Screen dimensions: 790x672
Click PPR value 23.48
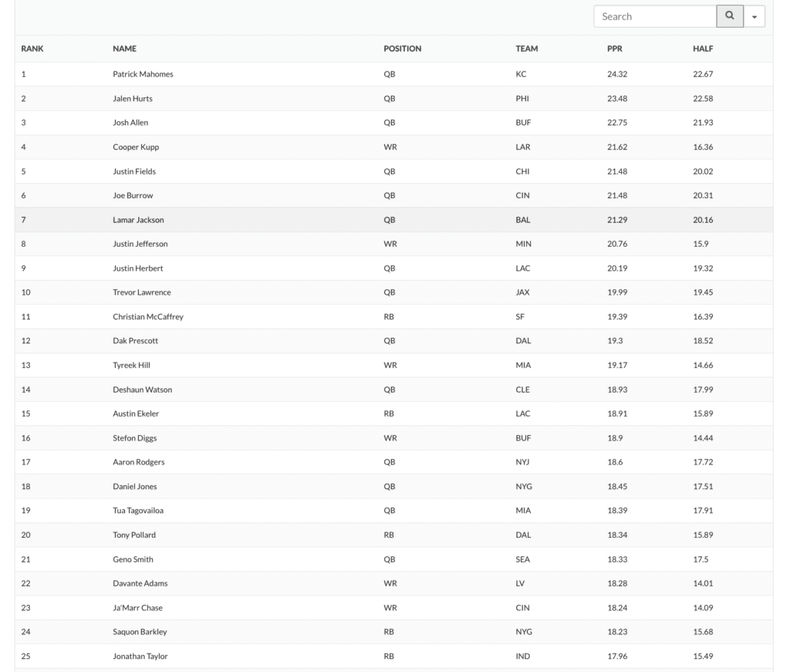click(617, 99)
